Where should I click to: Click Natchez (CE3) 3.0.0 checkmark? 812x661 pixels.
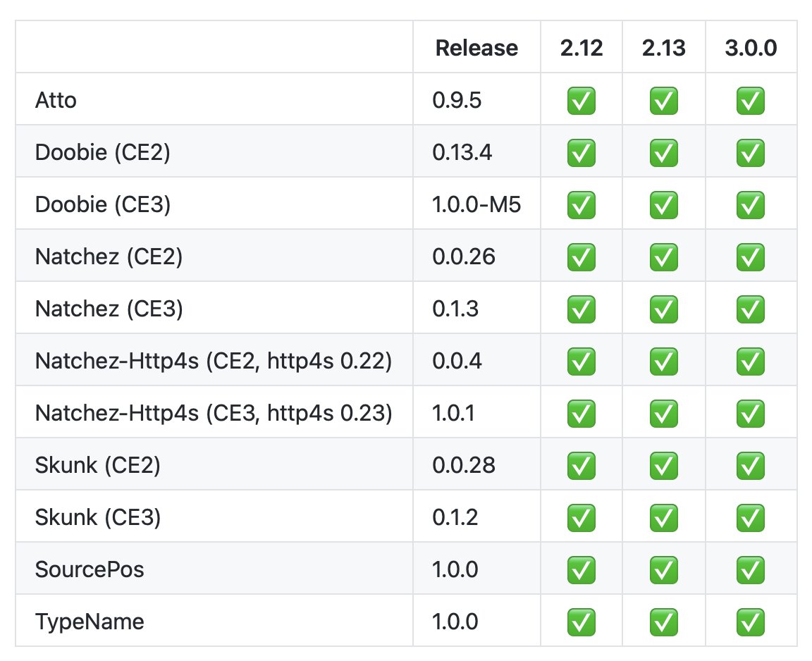[751, 309]
